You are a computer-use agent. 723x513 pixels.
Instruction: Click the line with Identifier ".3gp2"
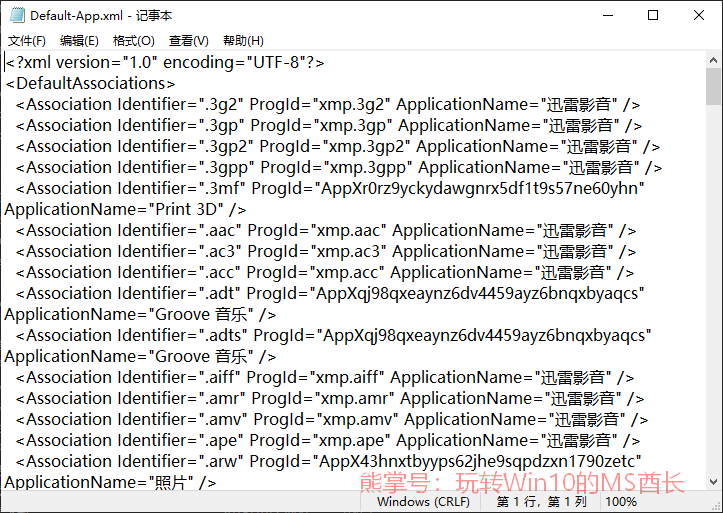click(x=338, y=147)
